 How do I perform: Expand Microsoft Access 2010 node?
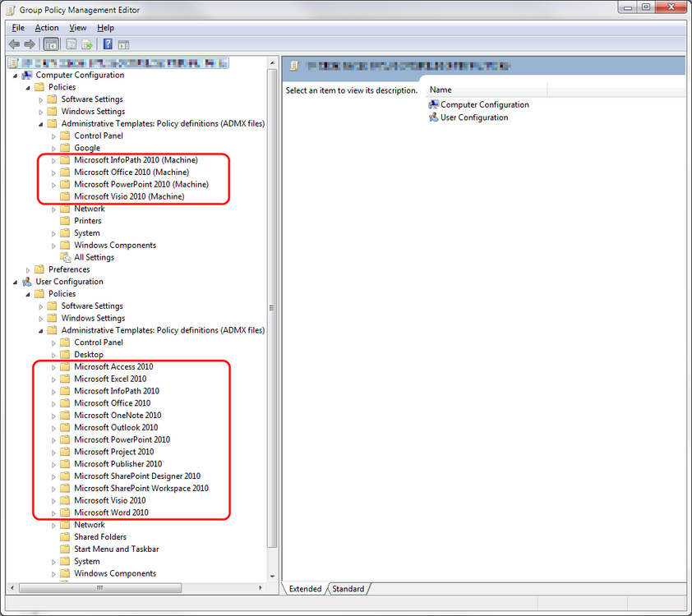point(53,367)
